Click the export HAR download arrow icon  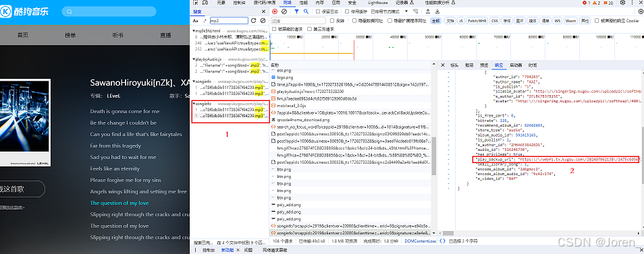click(437, 11)
